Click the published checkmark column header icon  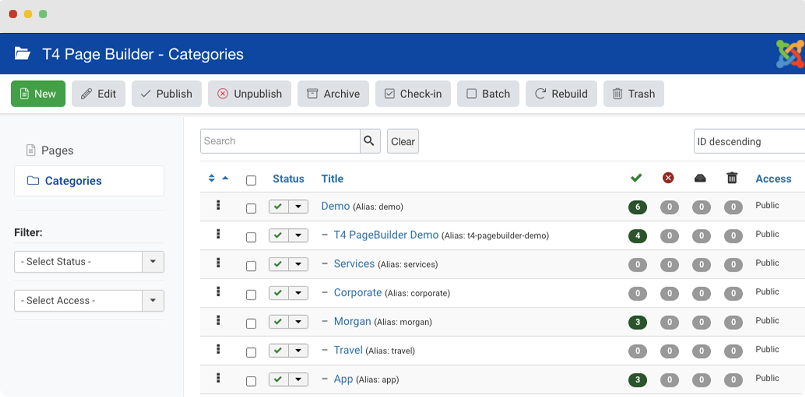point(636,178)
